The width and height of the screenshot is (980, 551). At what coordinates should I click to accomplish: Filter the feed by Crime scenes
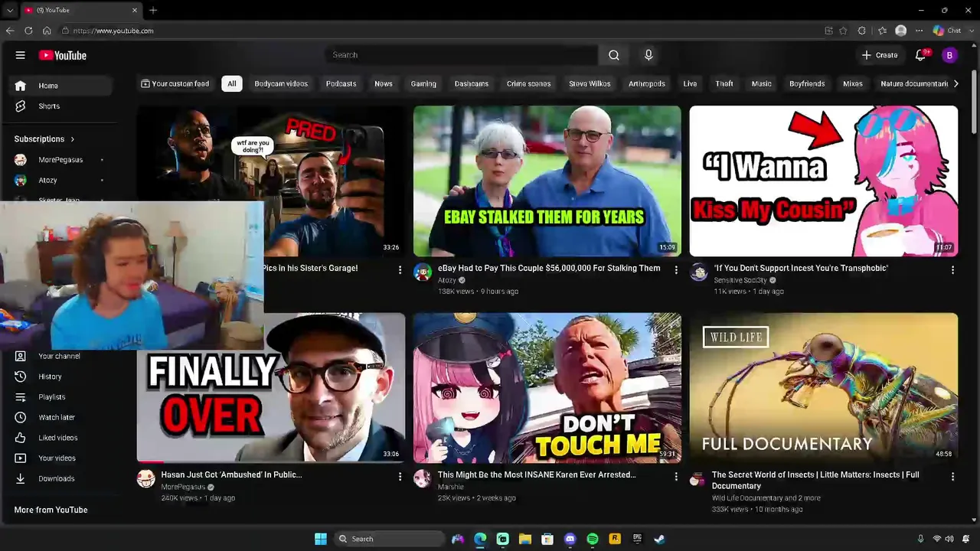coord(528,83)
